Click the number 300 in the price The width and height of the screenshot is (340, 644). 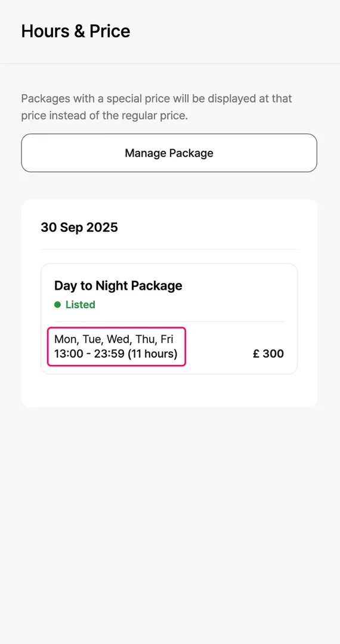[x=273, y=354]
